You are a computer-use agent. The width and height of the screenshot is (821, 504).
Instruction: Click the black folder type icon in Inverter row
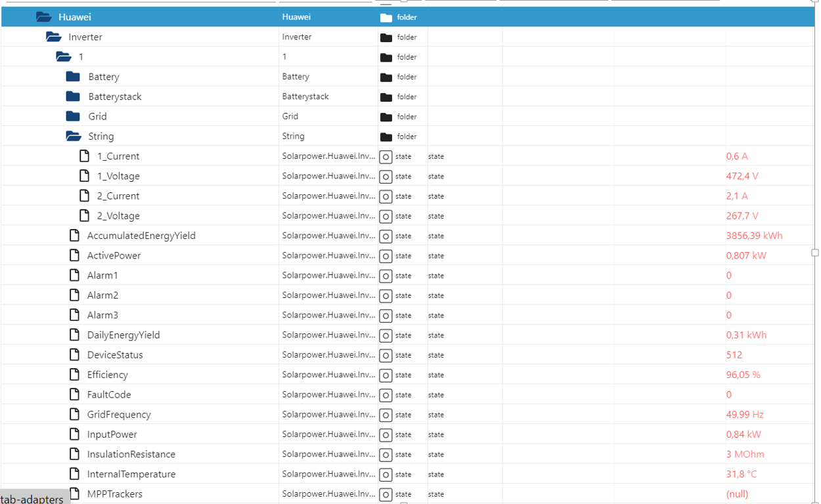pos(386,37)
